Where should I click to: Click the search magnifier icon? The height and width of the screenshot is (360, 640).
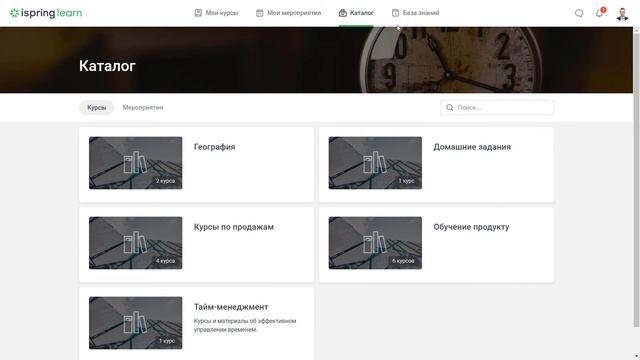(449, 107)
